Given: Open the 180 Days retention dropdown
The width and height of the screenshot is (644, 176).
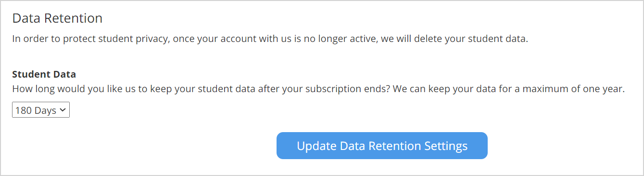Looking at the screenshot, I should [41, 110].
